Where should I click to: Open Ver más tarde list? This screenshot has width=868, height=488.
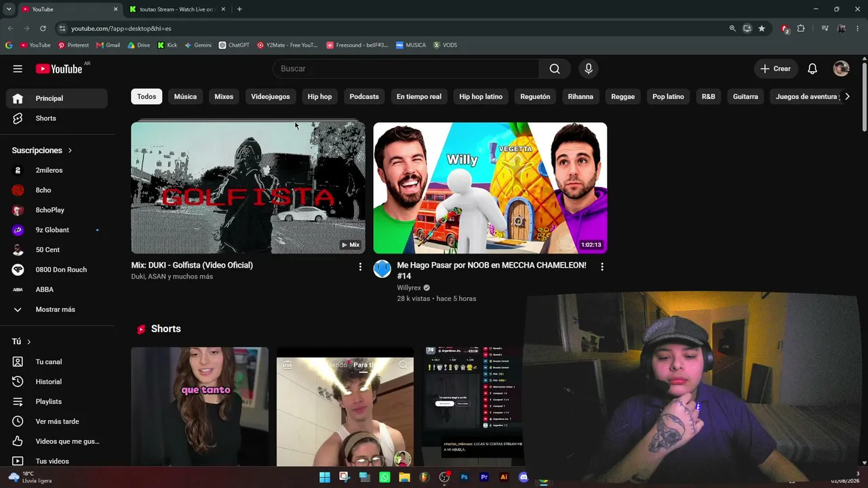(x=57, y=422)
